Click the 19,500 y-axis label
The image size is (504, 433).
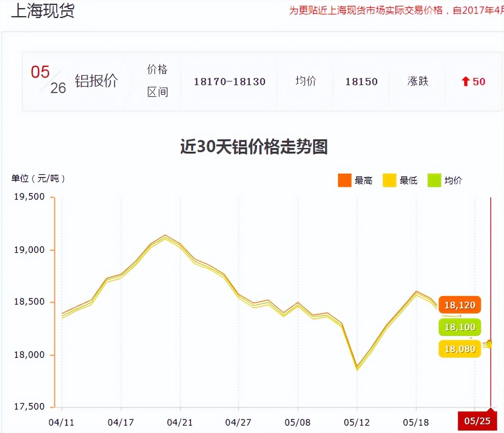point(29,197)
